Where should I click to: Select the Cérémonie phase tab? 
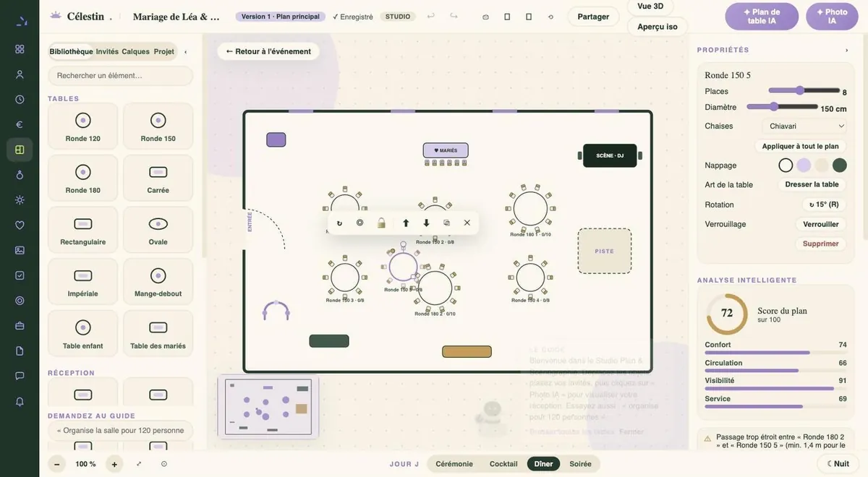pyautogui.click(x=454, y=464)
